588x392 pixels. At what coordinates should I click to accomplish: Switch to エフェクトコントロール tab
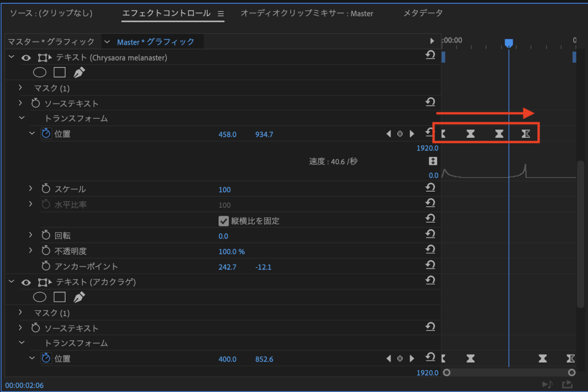pyautogui.click(x=167, y=13)
